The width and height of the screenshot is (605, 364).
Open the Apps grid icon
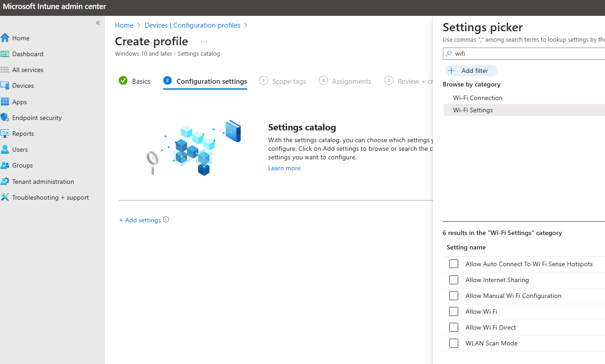pyautogui.click(x=5, y=102)
